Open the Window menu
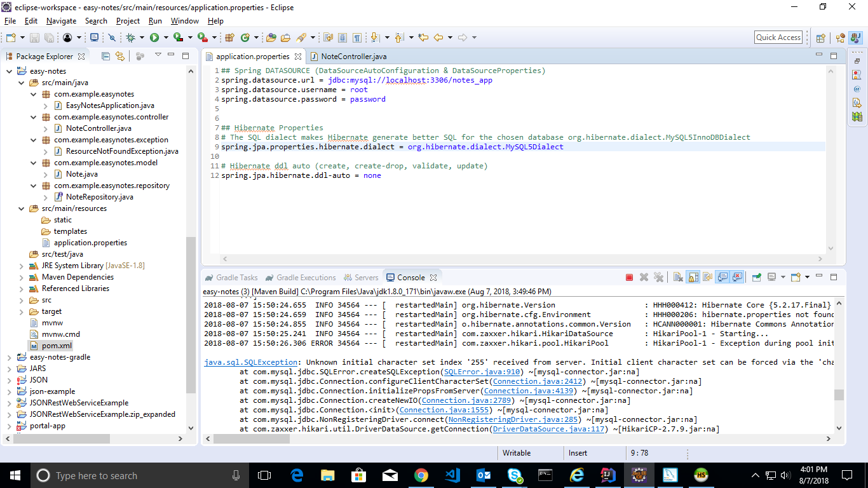 pyautogui.click(x=184, y=20)
